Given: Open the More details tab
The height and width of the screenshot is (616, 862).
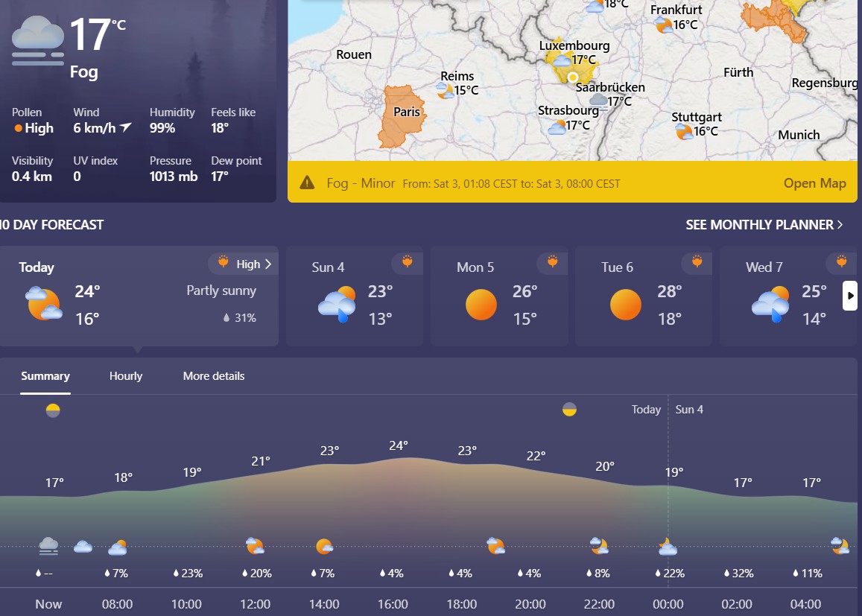Looking at the screenshot, I should click(214, 376).
